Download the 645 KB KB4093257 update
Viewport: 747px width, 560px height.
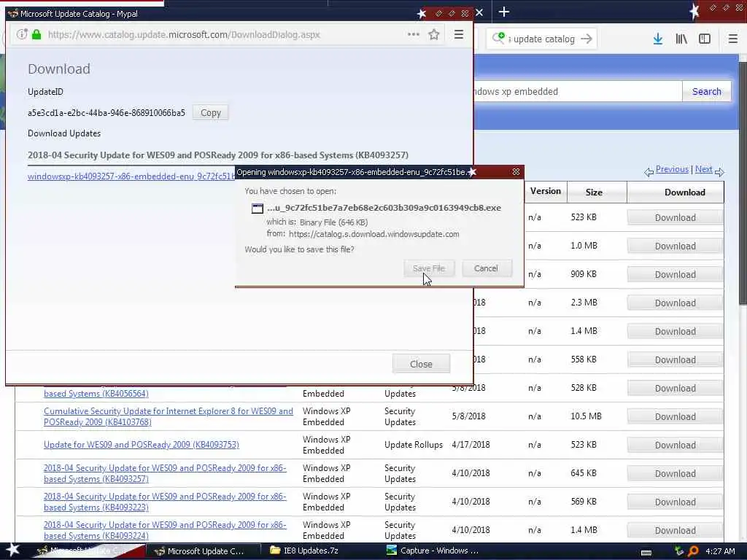click(675, 474)
